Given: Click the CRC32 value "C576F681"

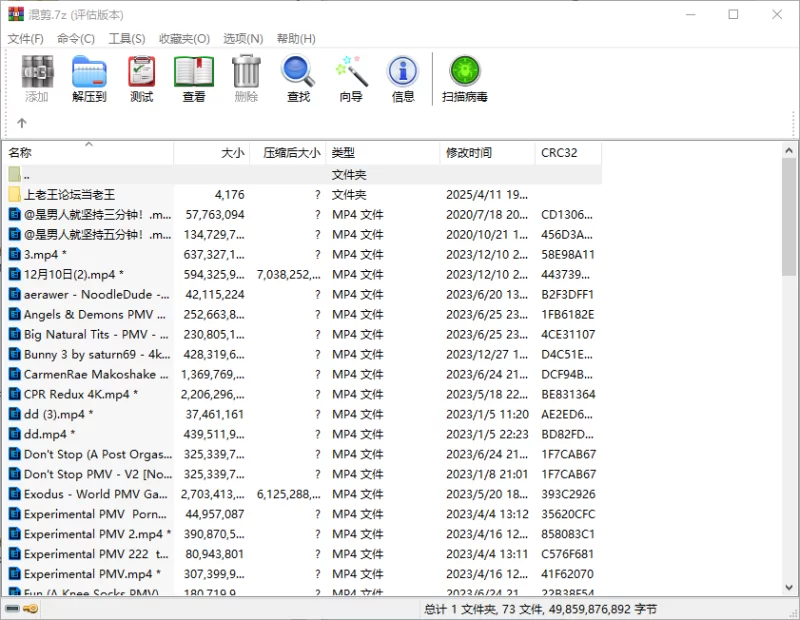Looking at the screenshot, I should pos(567,554).
